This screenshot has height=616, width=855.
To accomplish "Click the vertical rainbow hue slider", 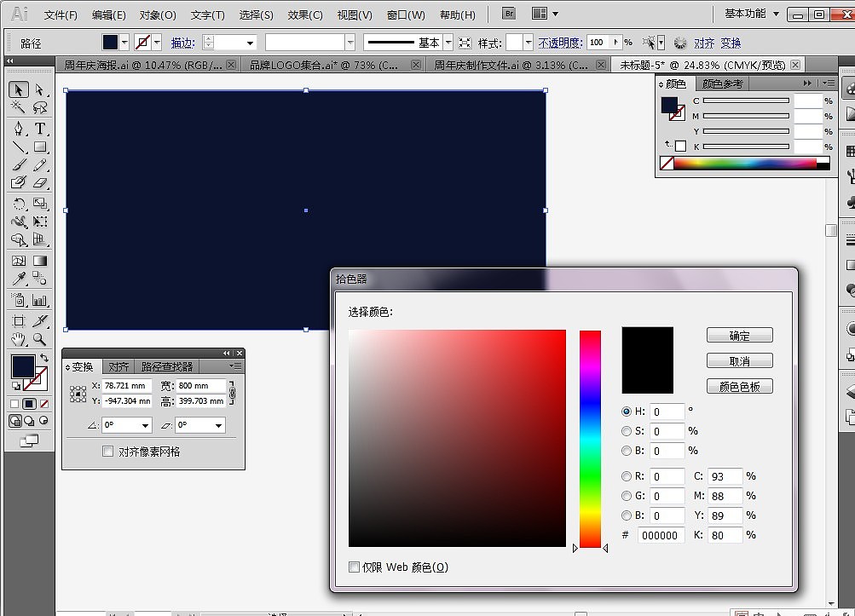I will click(x=590, y=439).
